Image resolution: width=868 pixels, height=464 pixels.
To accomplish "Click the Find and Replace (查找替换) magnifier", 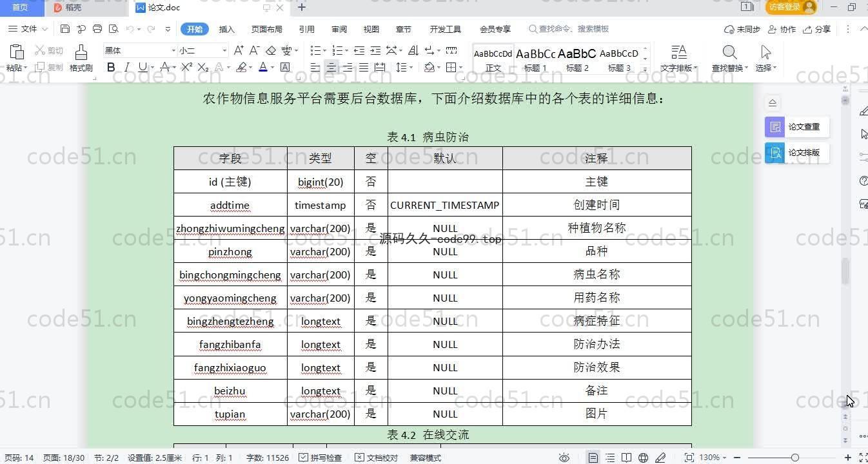I will [x=729, y=52].
